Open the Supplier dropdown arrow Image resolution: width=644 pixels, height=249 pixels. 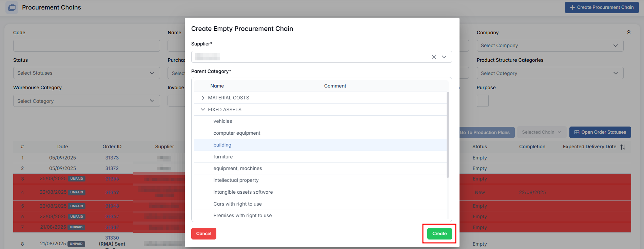click(444, 57)
